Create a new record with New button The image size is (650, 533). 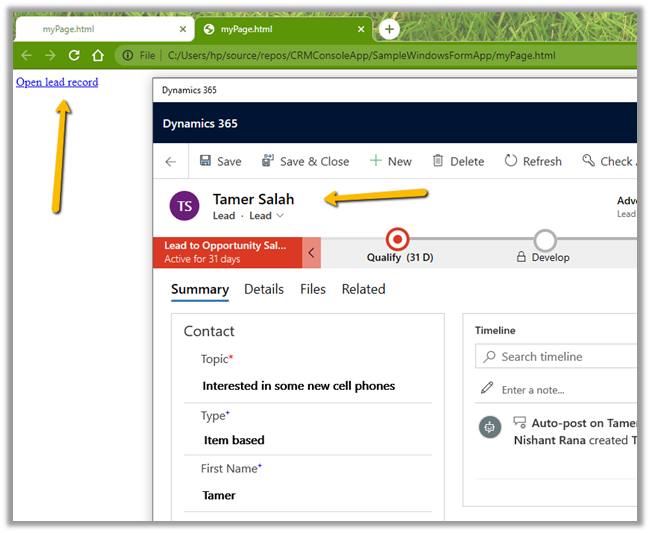pos(390,161)
